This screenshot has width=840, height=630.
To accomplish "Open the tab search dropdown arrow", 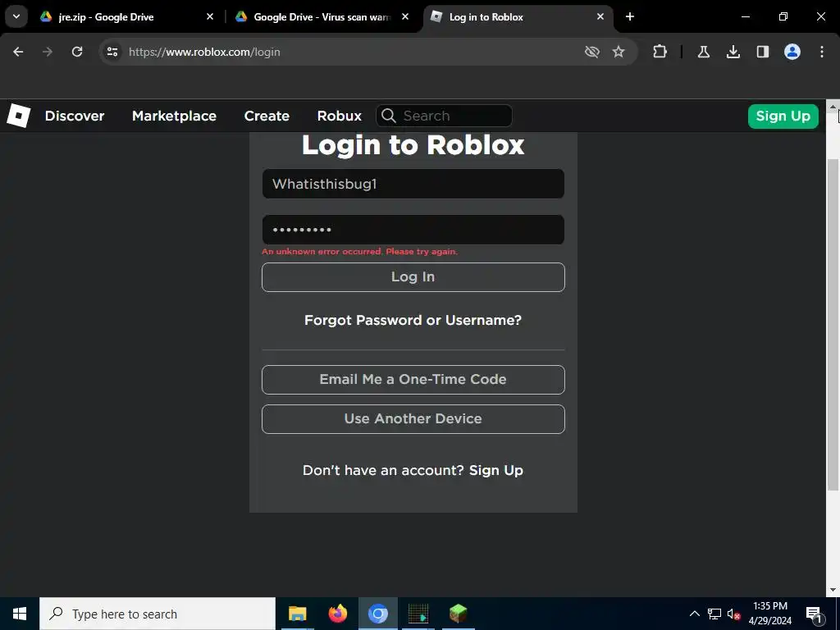I will click(16, 16).
